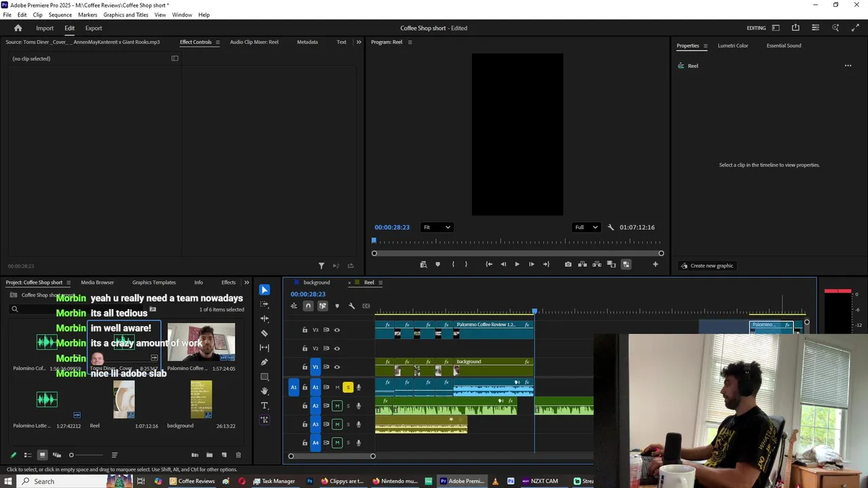The height and width of the screenshot is (488, 868).
Task: Select the Pen tool
Action: (264, 362)
